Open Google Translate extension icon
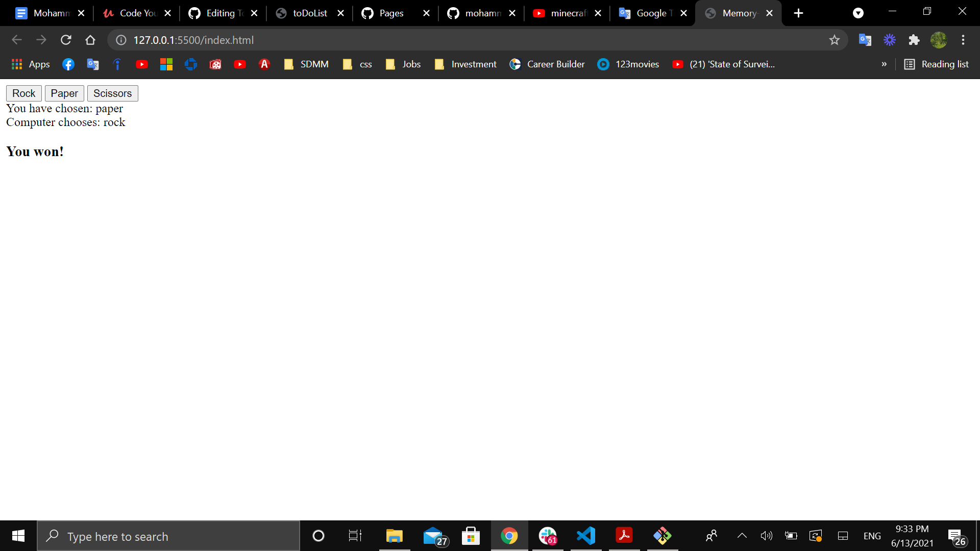The image size is (980, 551). (x=865, y=40)
